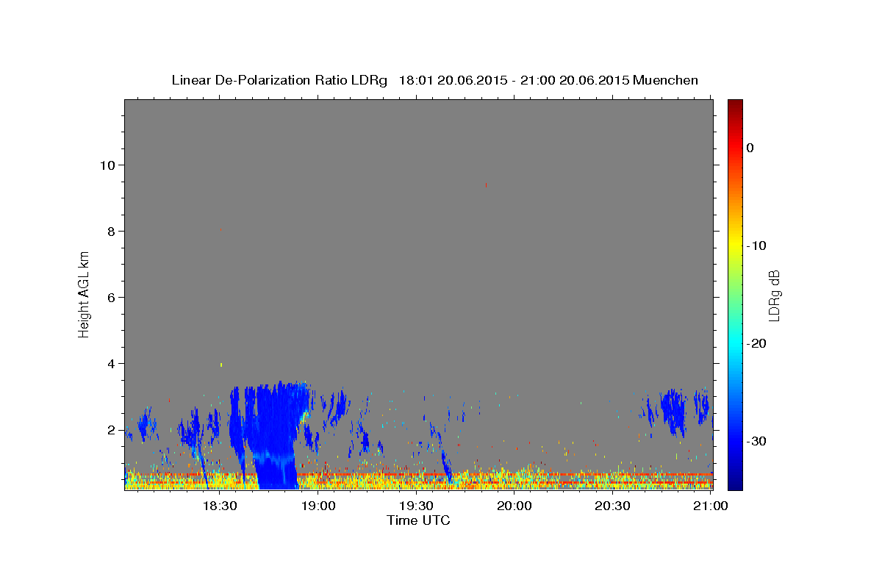Screen dimensions: 882x588
Task: Click the 'Height AGL km' axis label
Action: (85, 293)
